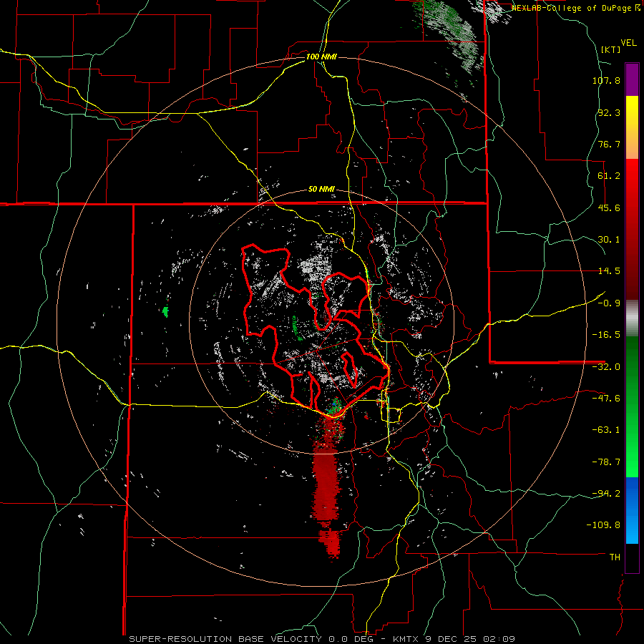
Task: Select the 107.8 value on the velocity scale
Action: [606, 80]
